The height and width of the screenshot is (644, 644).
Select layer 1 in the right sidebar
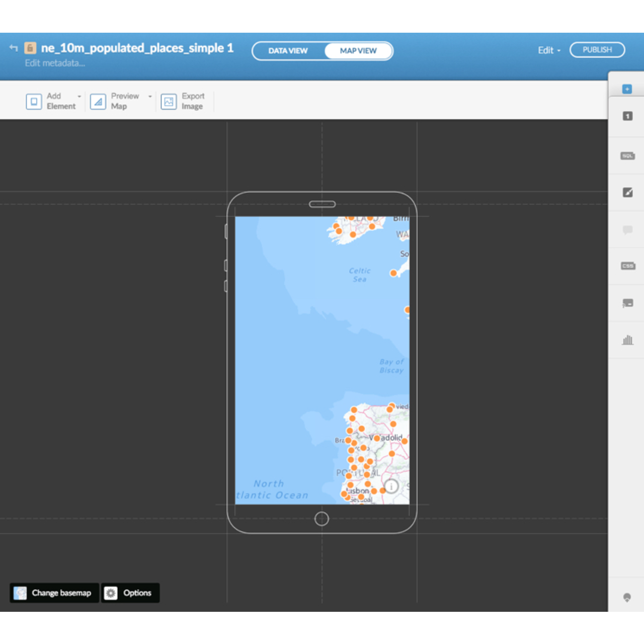(627, 116)
